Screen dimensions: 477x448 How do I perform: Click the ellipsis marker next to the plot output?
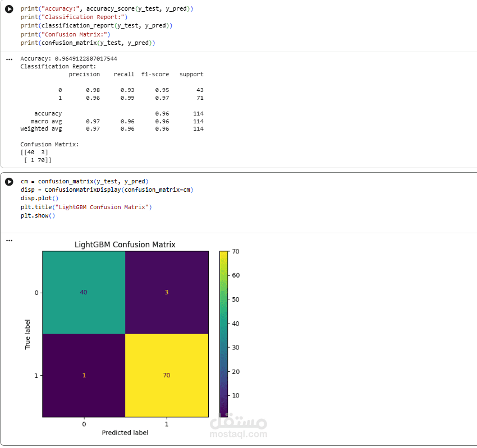point(9,240)
